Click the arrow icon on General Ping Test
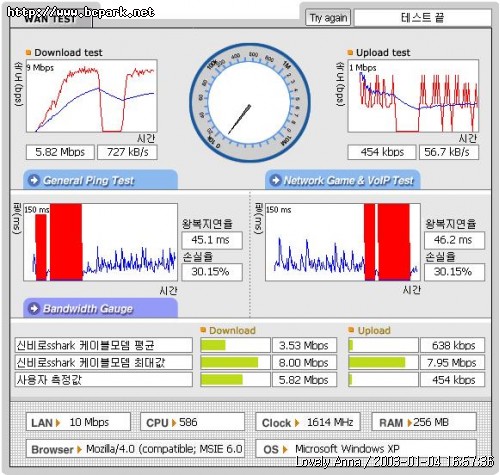This screenshot has width=500, height=475. 34,180
